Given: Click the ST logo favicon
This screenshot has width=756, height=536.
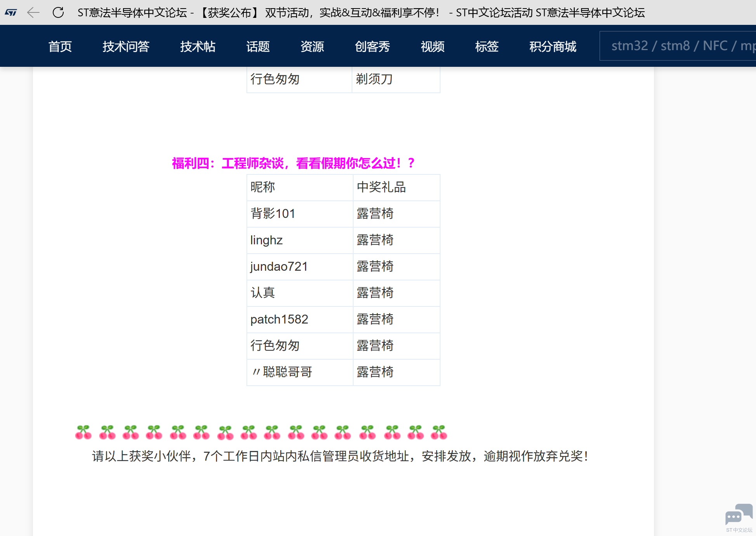Looking at the screenshot, I should (x=11, y=12).
